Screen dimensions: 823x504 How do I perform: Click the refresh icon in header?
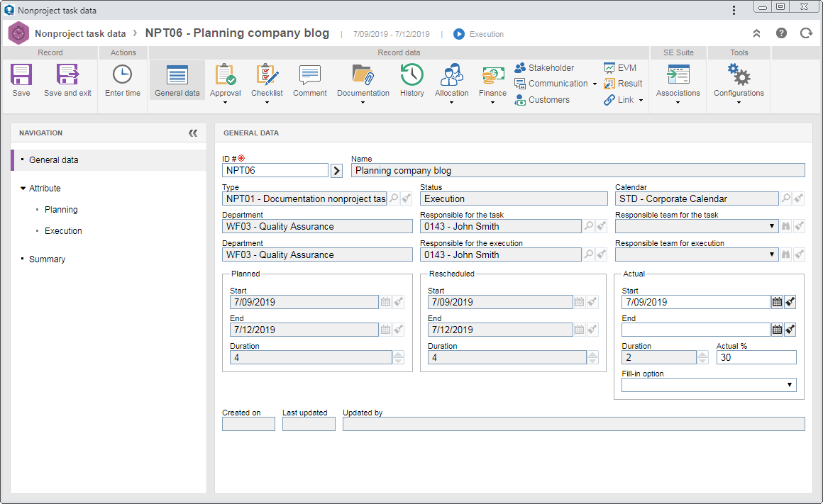(806, 33)
